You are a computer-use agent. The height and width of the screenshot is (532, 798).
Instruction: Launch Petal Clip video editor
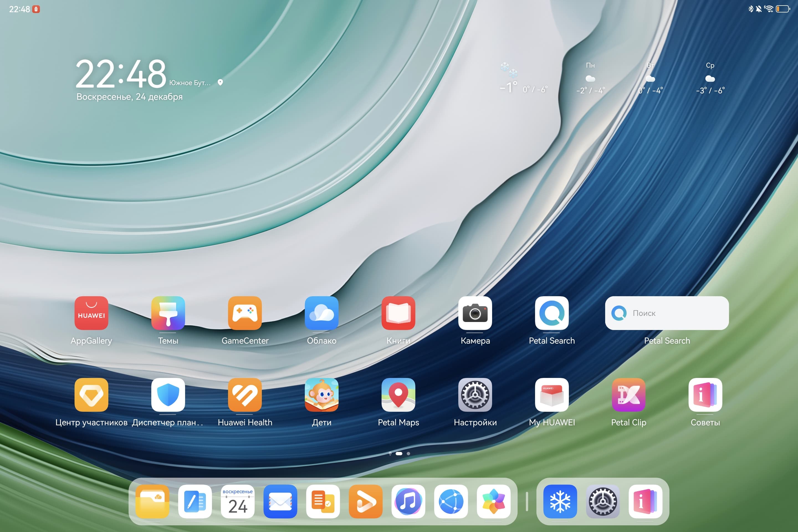(x=628, y=395)
